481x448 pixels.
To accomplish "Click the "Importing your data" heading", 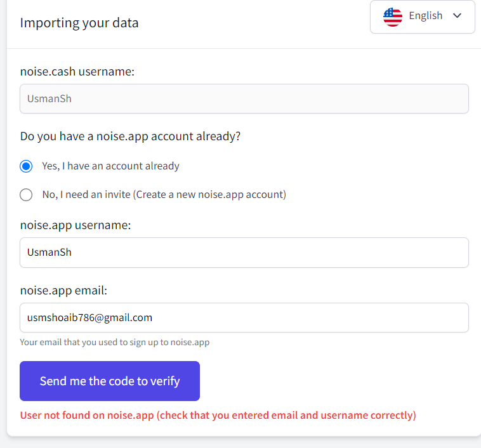I will coord(79,23).
